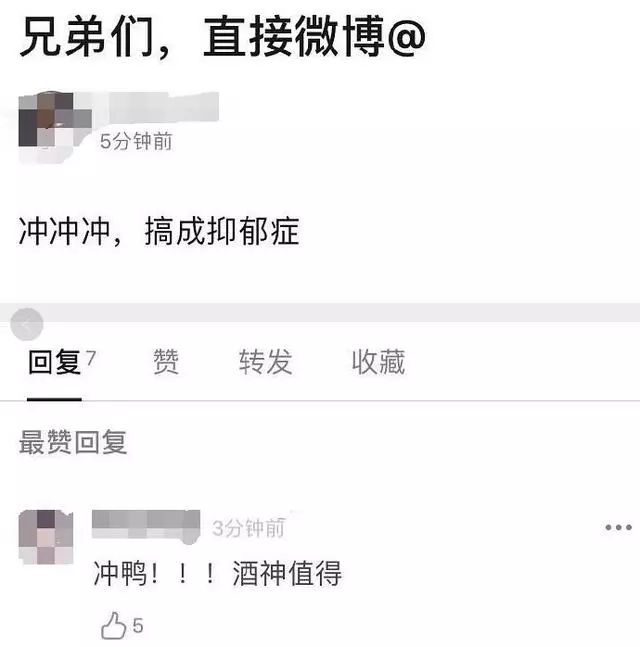Open the commenter's blurred username
Screen dimensions: 640x647
click(x=146, y=524)
